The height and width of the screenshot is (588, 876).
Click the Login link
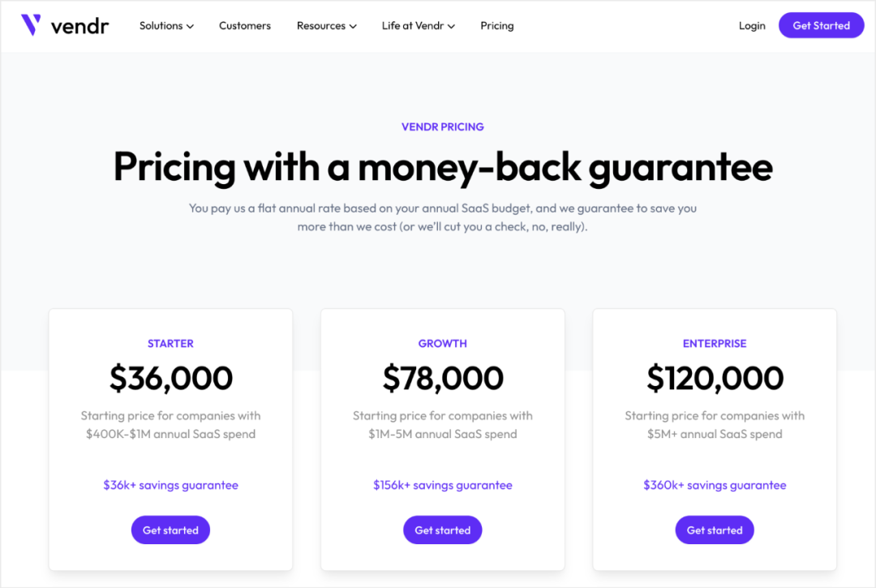[752, 26]
